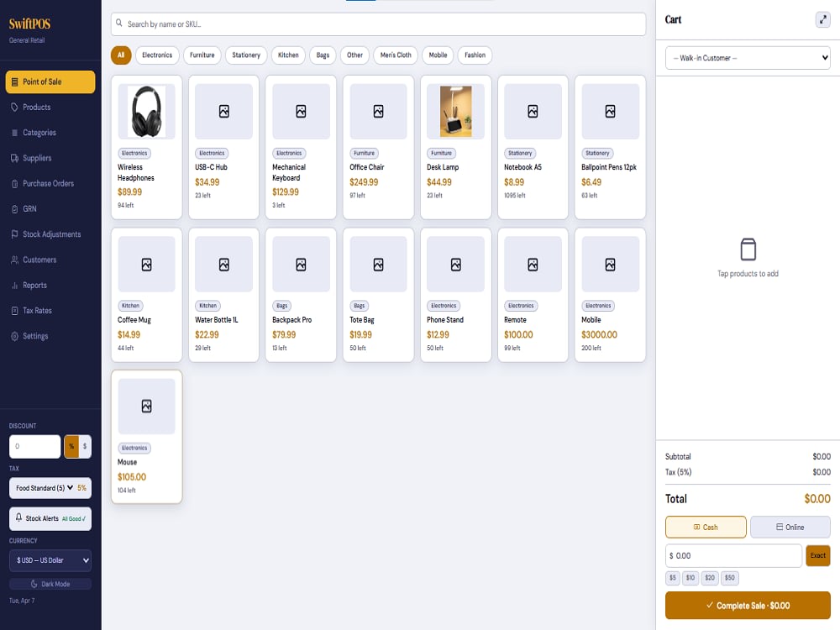Click Remote product image icon
The height and width of the screenshot is (630, 840).
tap(533, 264)
